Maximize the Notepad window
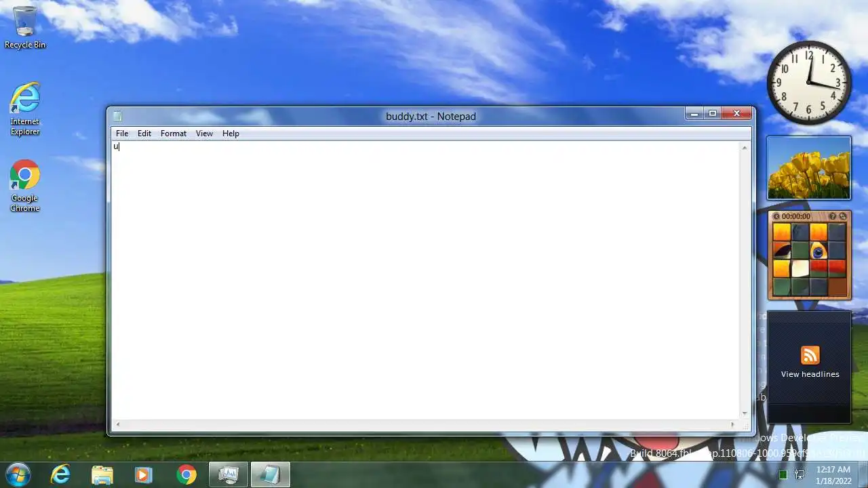The height and width of the screenshot is (488, 868). tap(712, 114)
